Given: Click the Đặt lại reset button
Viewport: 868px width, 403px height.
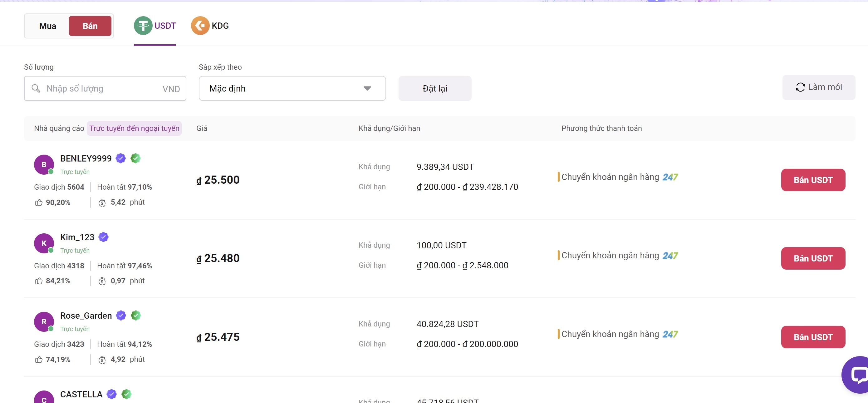Looking at the screenshot, I should [435, 88].
